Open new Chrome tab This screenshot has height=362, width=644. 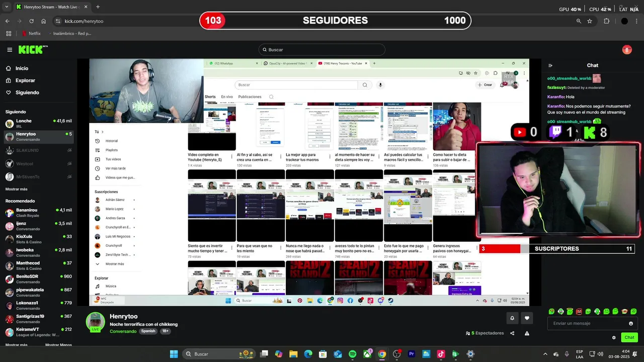click(x=98, y=7)
